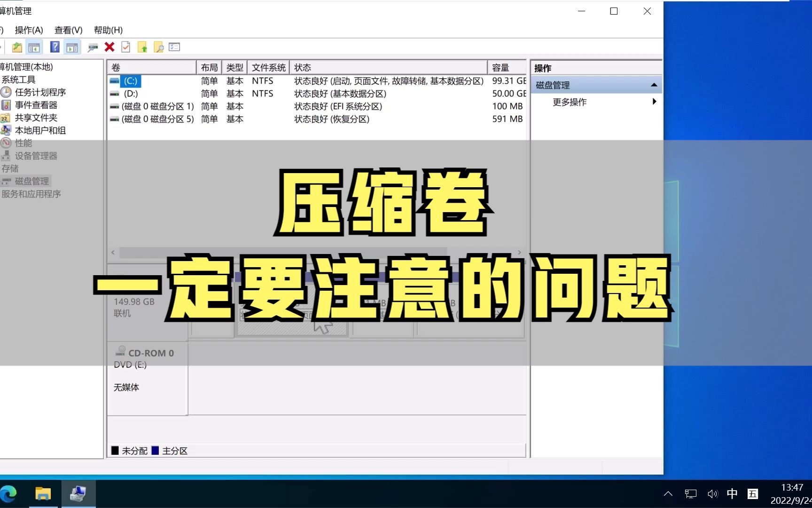Click the properties page-with-checkmark icon
Screen dimensions: 812x508
(125, 47)
